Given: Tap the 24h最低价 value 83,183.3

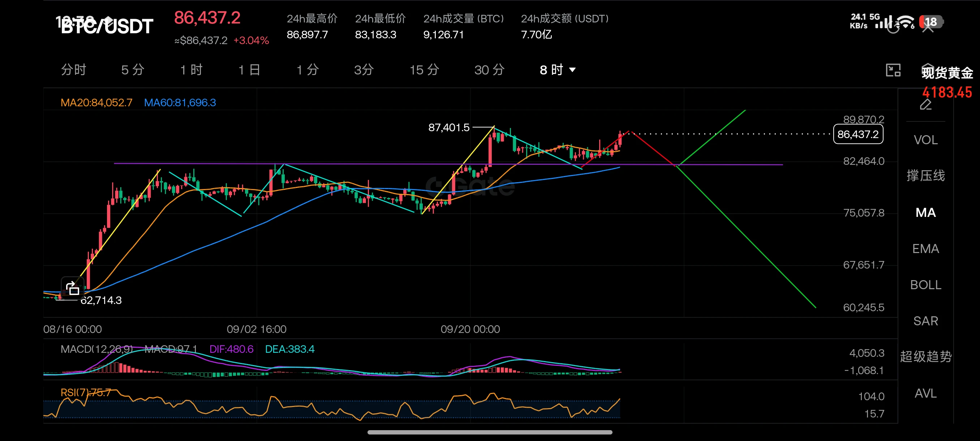Looking at the screenshot, I should [x=375, y=35].
